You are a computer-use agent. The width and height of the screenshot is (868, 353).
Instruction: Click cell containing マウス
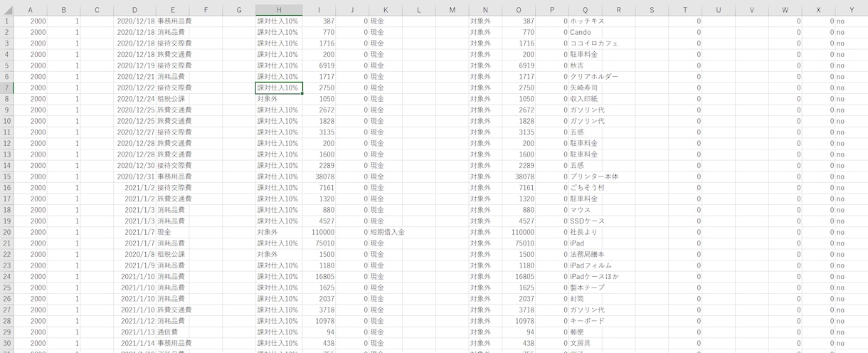tap(586, 210)
